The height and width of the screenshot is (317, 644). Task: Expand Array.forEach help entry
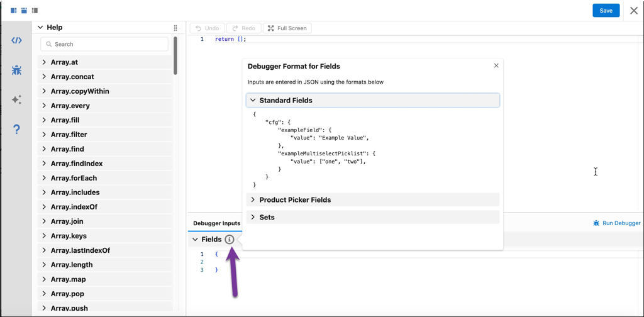click(x=104, y=178)
